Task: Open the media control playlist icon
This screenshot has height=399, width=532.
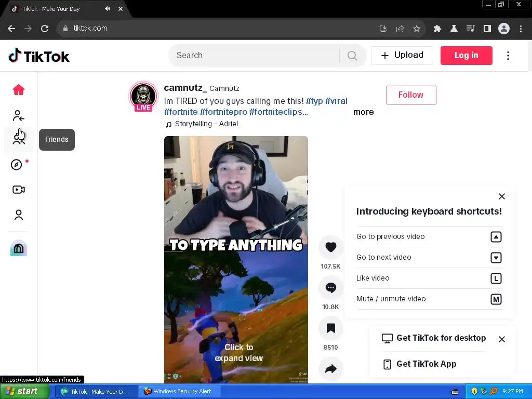Action: point(470,29)
